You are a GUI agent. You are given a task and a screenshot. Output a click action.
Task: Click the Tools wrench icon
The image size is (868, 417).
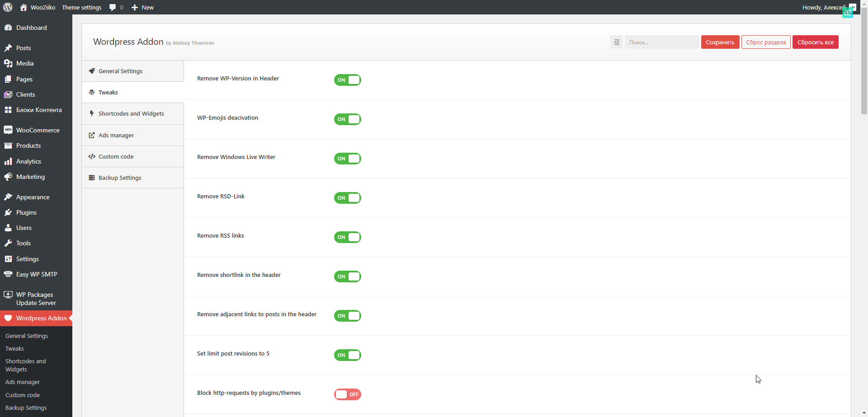pos(8,243)
